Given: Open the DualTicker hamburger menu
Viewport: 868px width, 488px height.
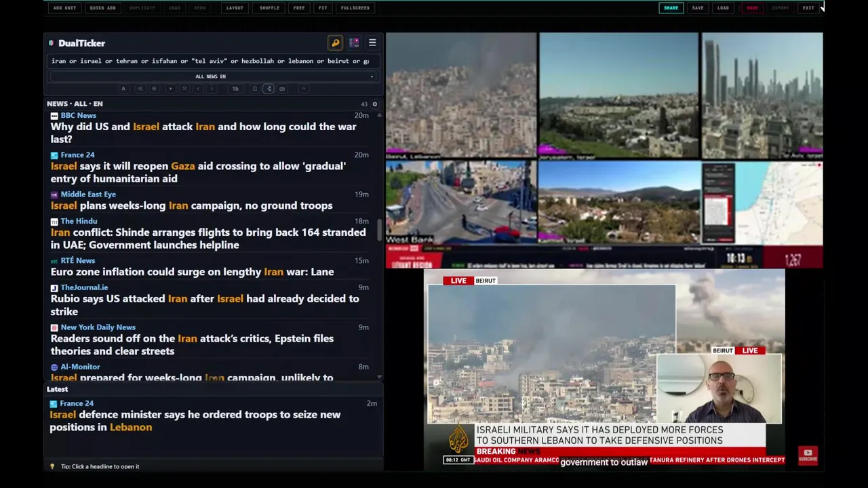Looking at the screenshot, I should pos(372,43).
